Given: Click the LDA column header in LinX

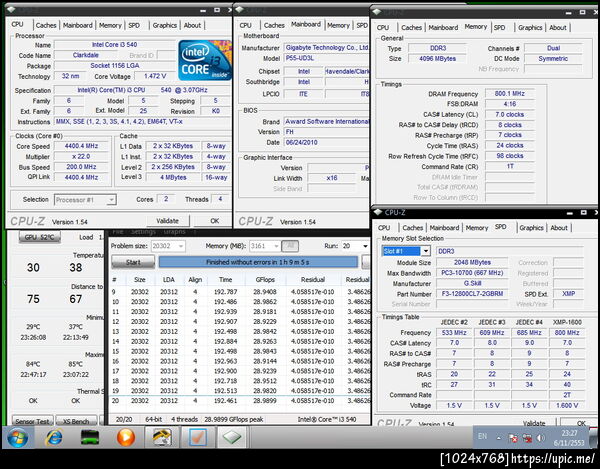Looking at the screenshot, I should point(169,280).
